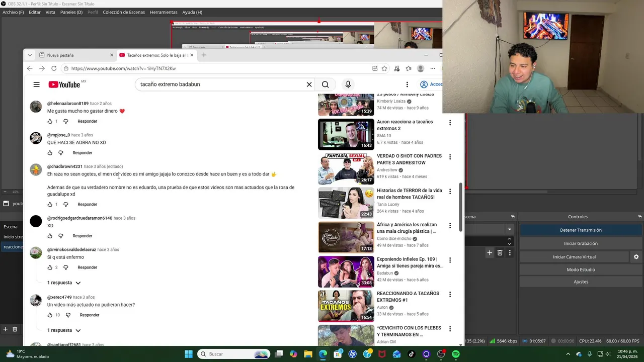Delete selected OBS scene trash icon
644x362 pixels.
tap(15, 329)
